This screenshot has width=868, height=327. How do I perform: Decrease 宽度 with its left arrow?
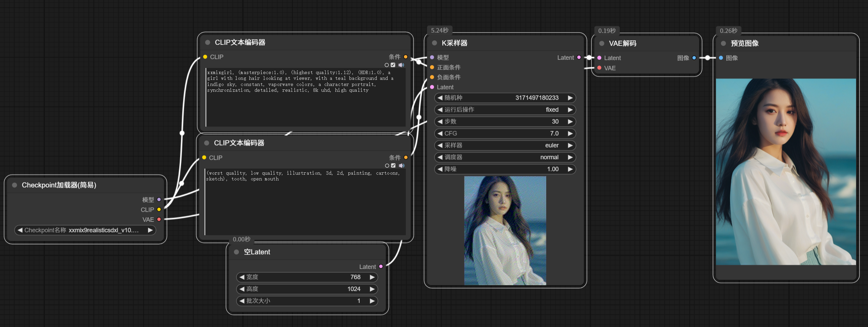pos(242,277)
